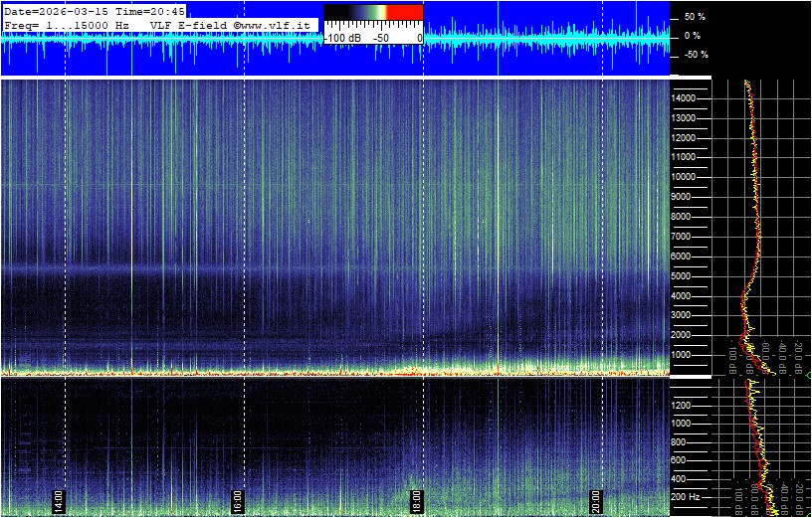812x518 pixels.
Task: Select the 18:00 time marker
Action: coord(417,498)
